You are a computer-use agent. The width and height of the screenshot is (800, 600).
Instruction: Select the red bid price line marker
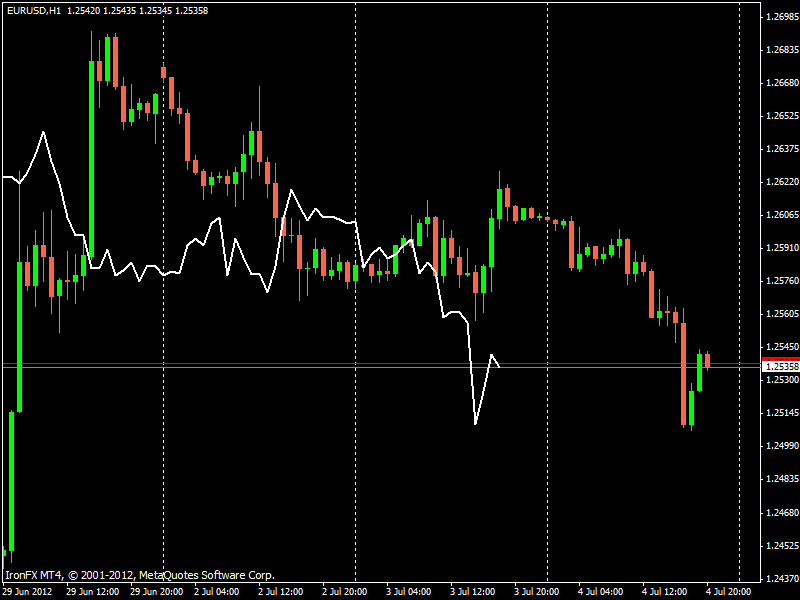pyautogui.click(x=779, y=358)
